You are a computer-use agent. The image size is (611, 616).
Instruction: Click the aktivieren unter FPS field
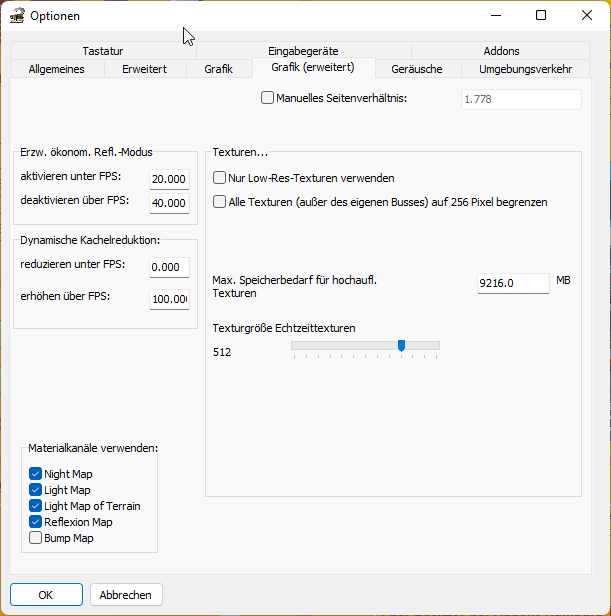tap(168, 179)
